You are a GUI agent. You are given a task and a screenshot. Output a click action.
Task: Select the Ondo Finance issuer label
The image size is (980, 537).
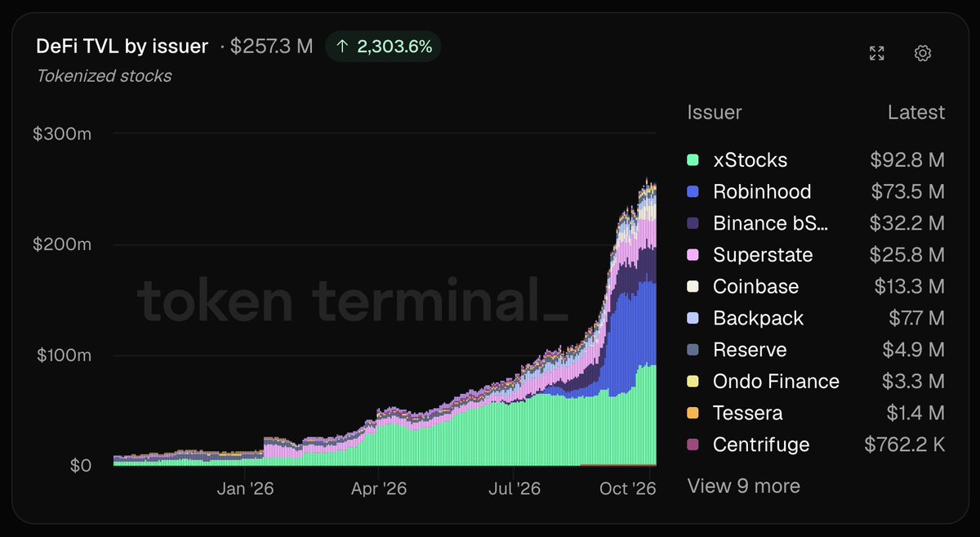pos(776,382)
